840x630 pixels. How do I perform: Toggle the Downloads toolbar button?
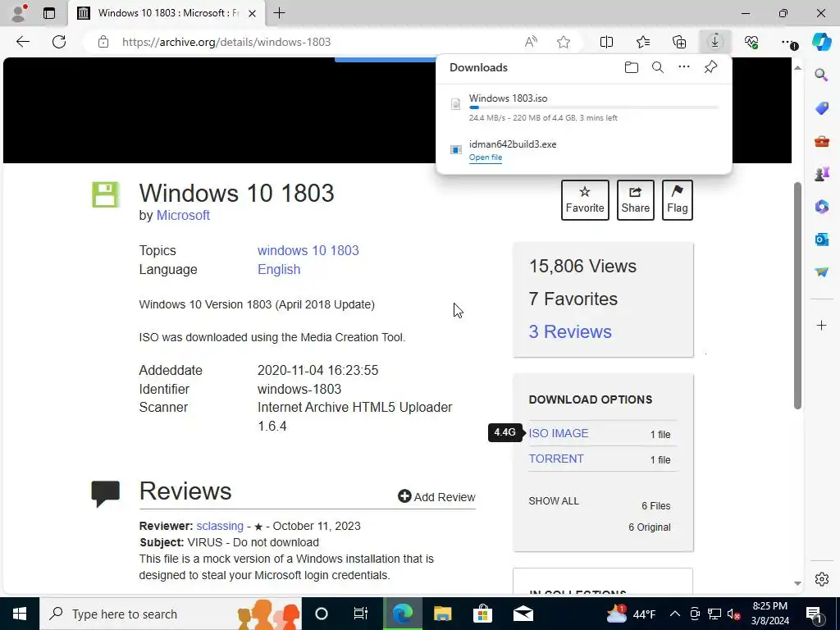(714, 42)
